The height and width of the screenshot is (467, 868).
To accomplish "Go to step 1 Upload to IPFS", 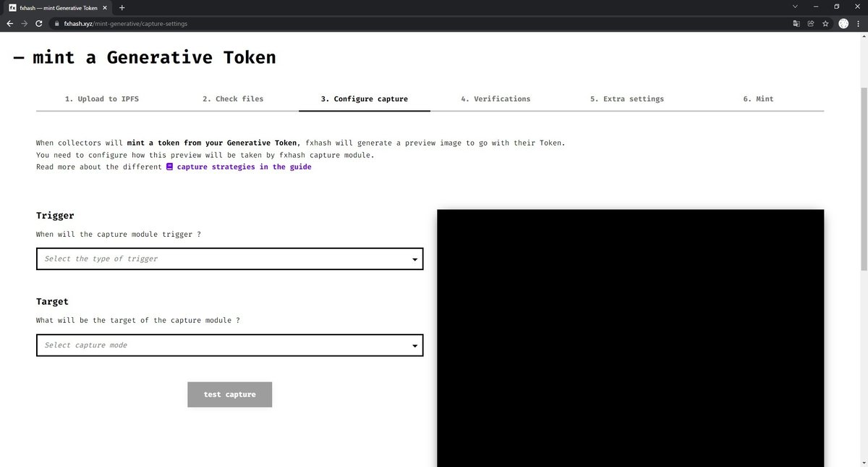I will coord(102,99).
